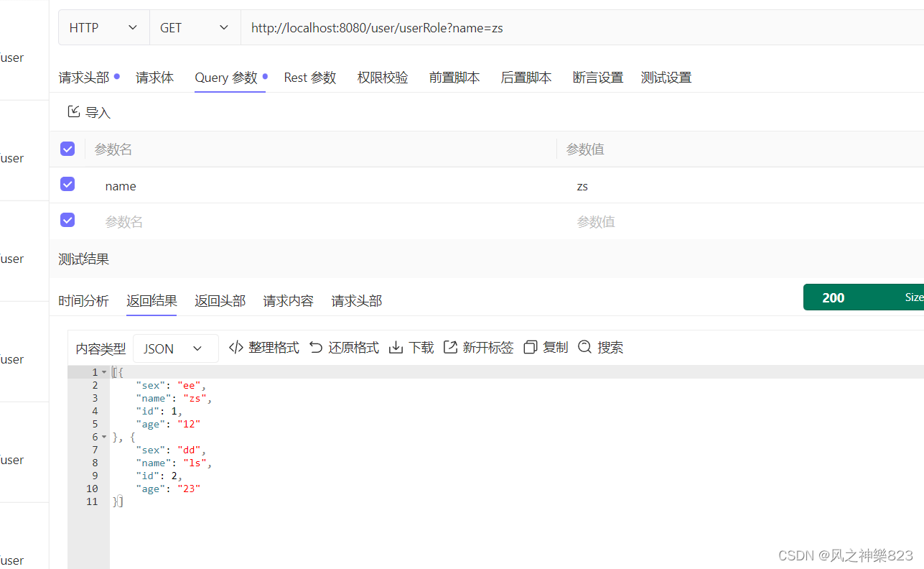Select the 整理格式 format beautify icon
Image resolution: width=924 pixels, height=569 pixels.
pos(237,347)
